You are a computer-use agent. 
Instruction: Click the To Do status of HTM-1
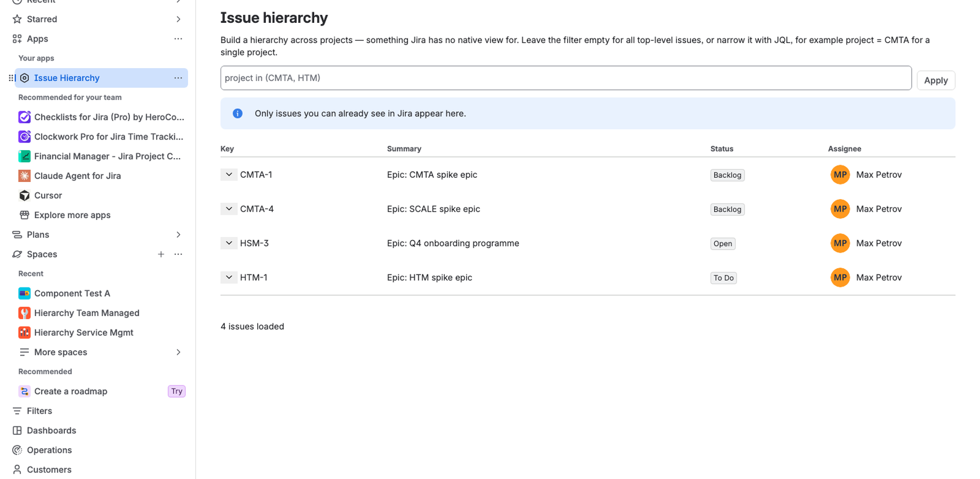[724, 278]
